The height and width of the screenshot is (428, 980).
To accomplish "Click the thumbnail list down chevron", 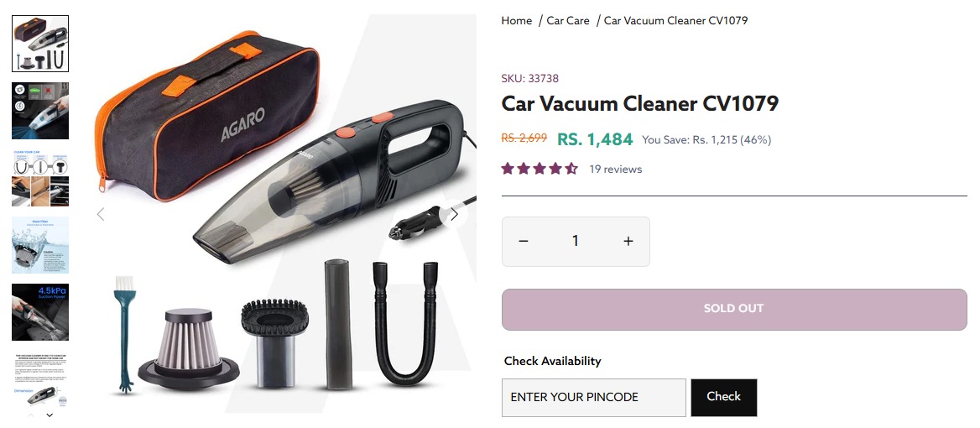I will coord(50,415).
